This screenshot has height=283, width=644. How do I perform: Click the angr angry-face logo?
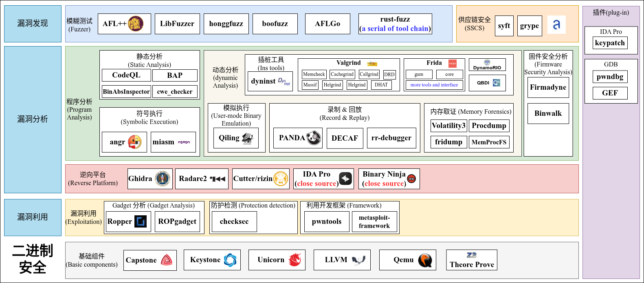pyautogui.click(x=135, y=142)
